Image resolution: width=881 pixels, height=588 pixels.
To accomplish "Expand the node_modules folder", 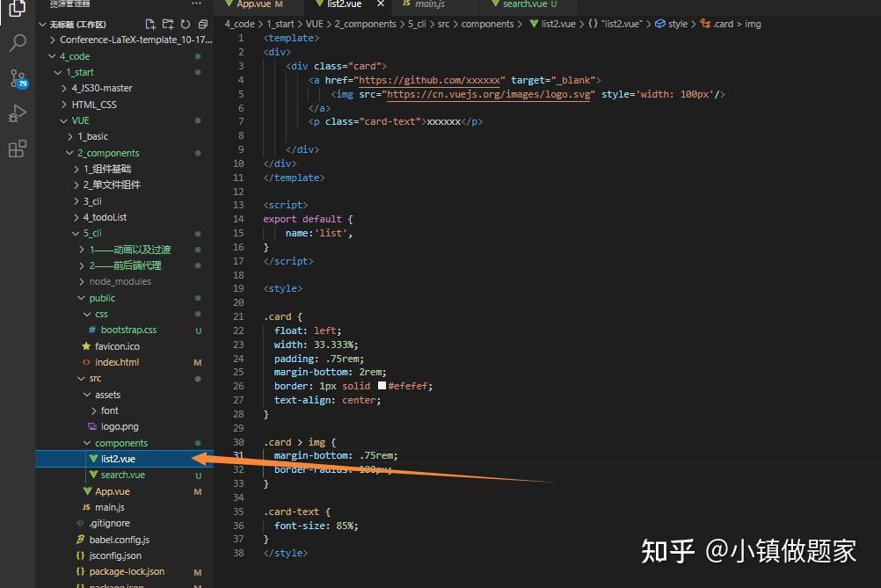I will point(82,281).
